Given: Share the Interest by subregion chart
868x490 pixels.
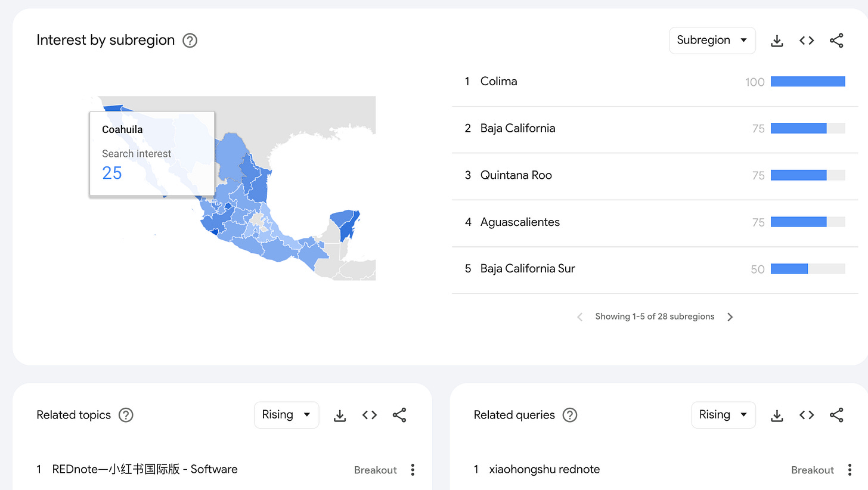Looking at the screenshot, I should (x=836, y=41).
